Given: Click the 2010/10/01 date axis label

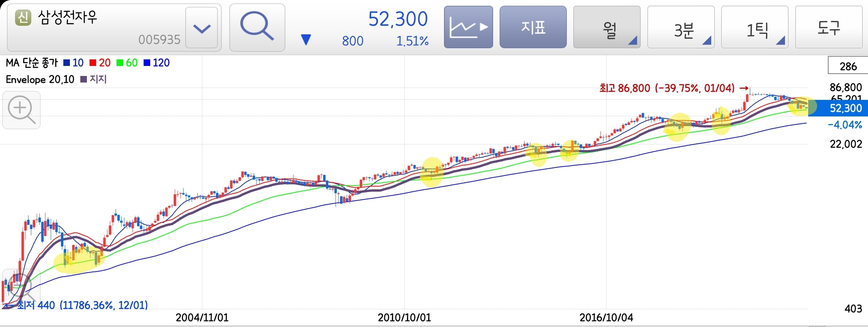Looking at the screenshot, I should click(x=404, y=318).
